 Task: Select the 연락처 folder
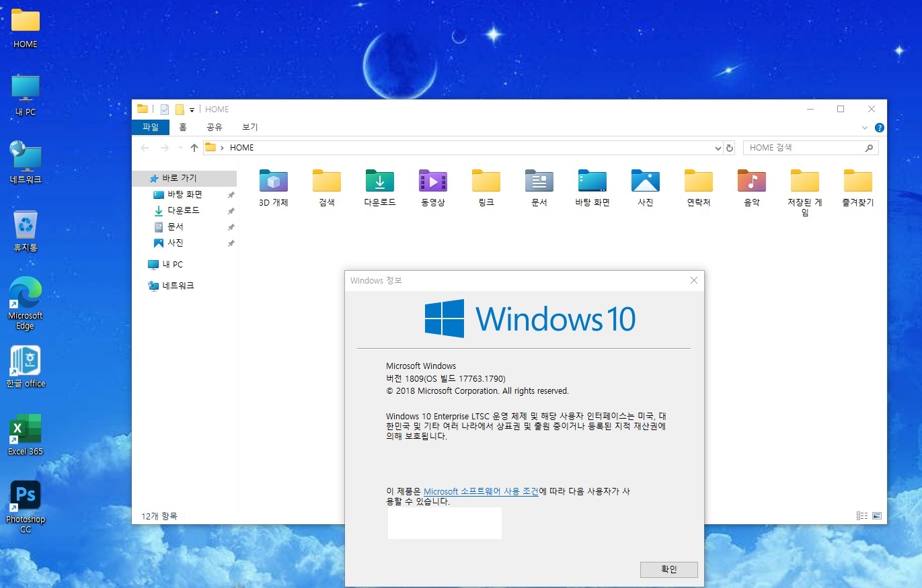[699, 188]
